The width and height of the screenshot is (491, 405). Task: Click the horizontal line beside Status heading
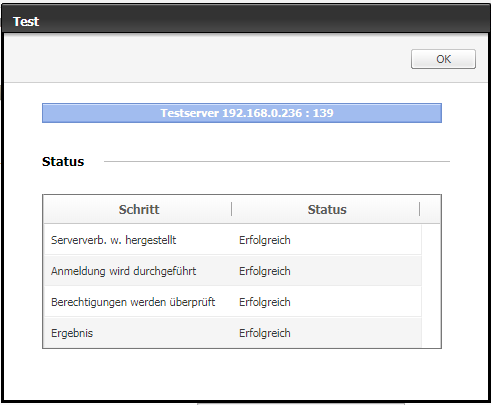(277, 162)
